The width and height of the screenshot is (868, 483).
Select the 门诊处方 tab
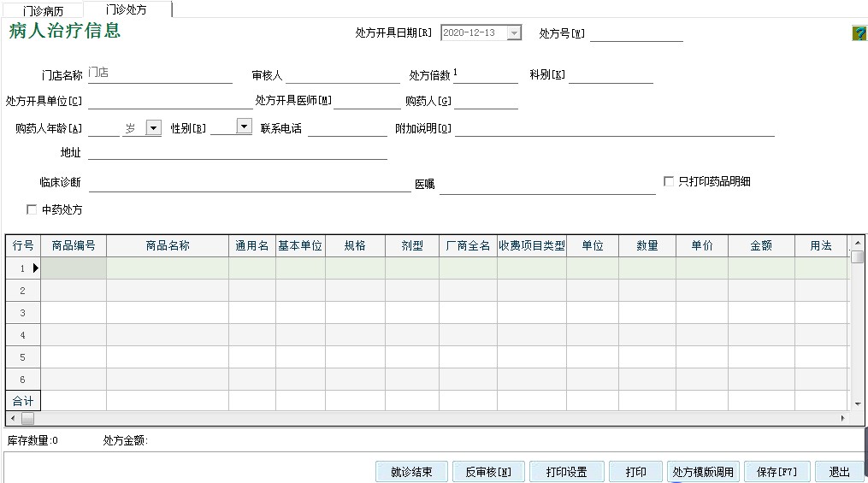coord(127,9)
